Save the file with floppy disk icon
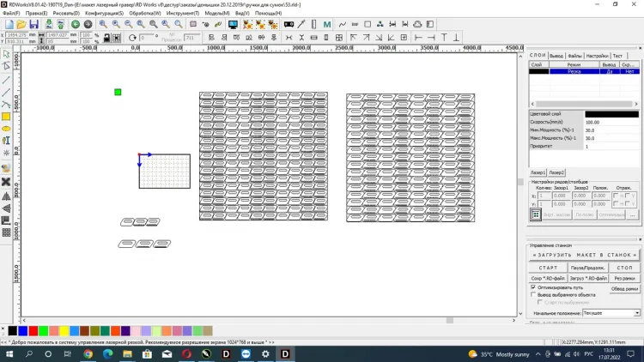Image resolution: width=644 pixels, height=362 pixels. pyautogui.click(x=33, y=25)
